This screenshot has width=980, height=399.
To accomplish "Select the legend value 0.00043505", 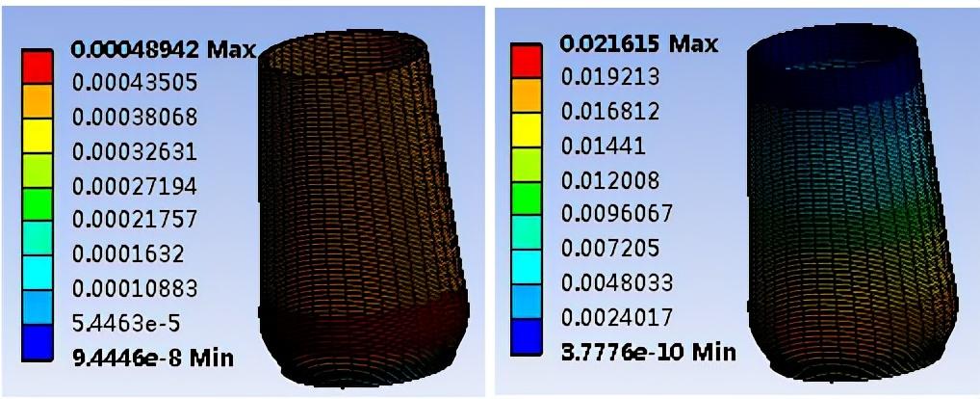I will [135, 82].
